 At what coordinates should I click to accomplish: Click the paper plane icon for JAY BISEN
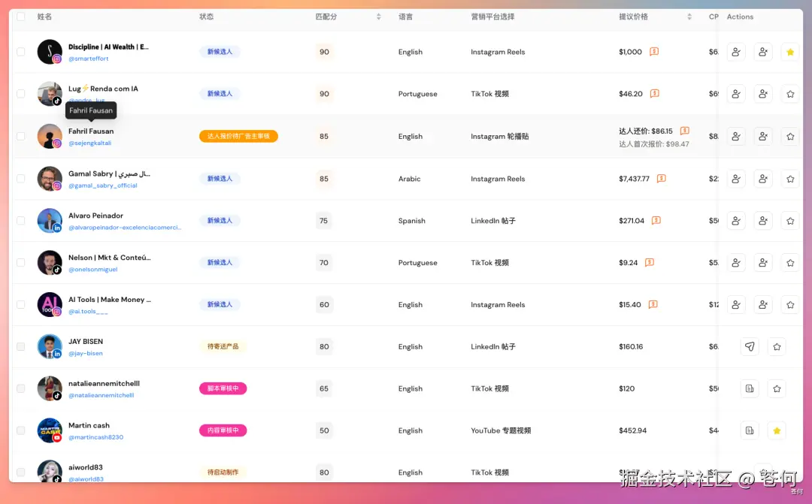750,346
